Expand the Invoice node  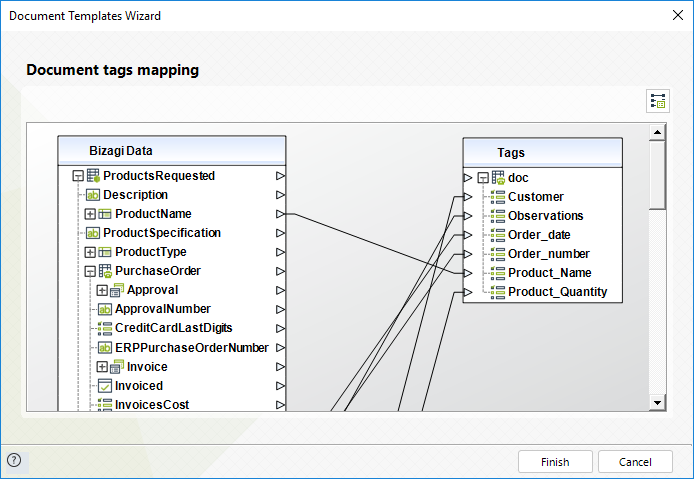pyautogui.click(x=102, y=367)
